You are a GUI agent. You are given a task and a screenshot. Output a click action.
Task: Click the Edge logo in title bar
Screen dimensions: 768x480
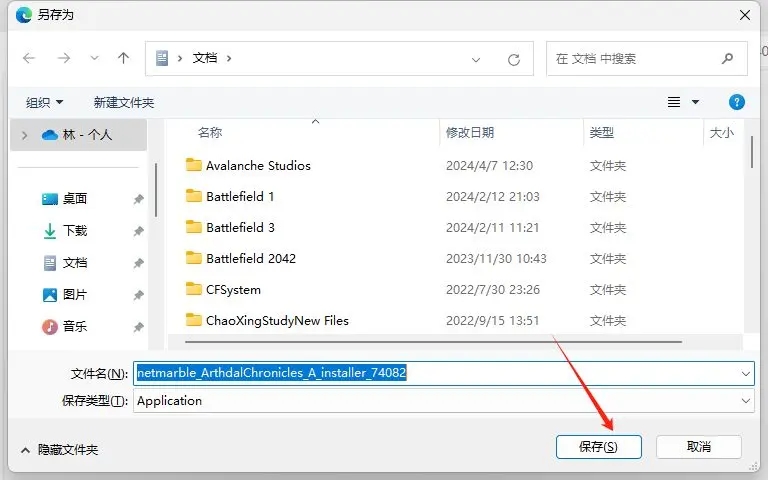[24, 15]
